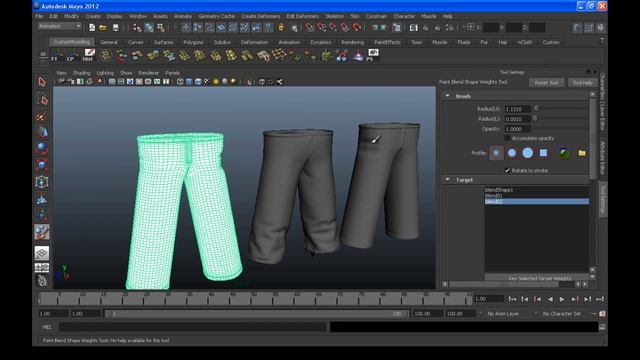640x360 pixels.
Task: Select the Gaussian brush profile
Action: tap(496, 153)
